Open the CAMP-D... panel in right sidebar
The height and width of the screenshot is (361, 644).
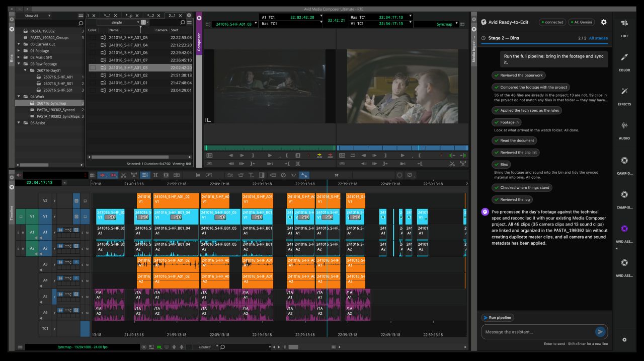coord(624,165)
